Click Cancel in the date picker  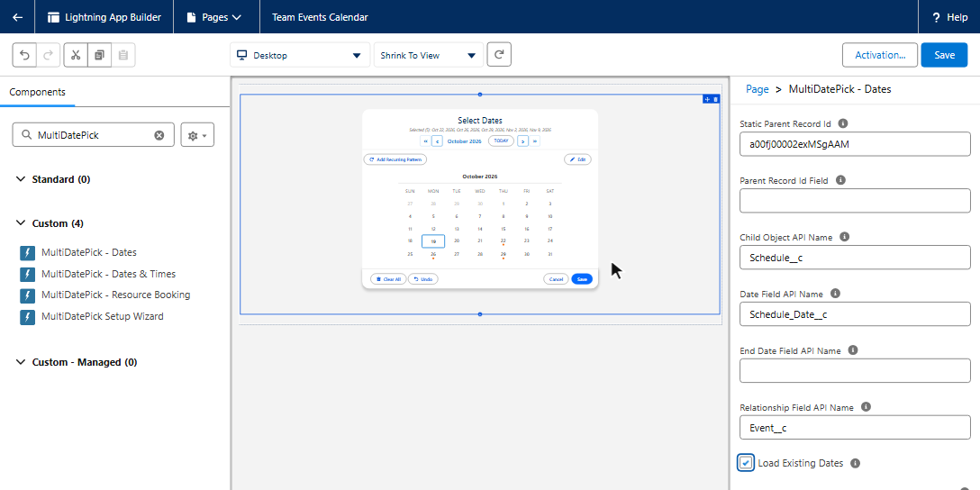point(556,278)
